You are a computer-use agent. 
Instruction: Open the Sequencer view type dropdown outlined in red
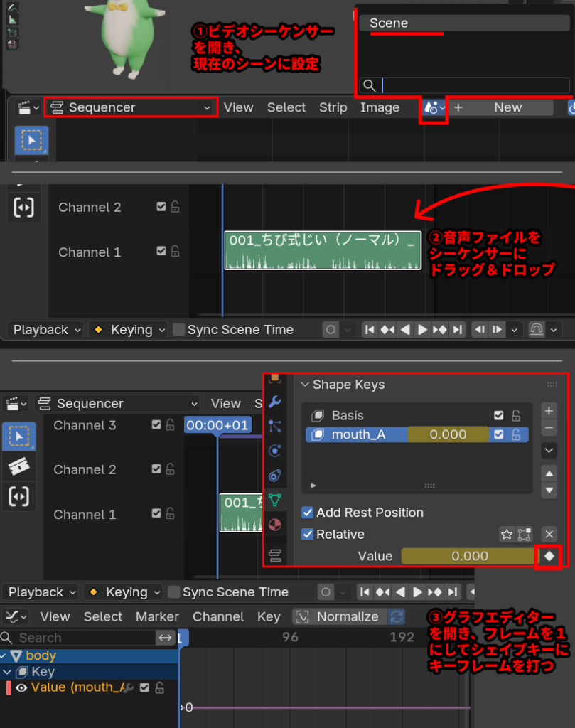tap(131, 107)
